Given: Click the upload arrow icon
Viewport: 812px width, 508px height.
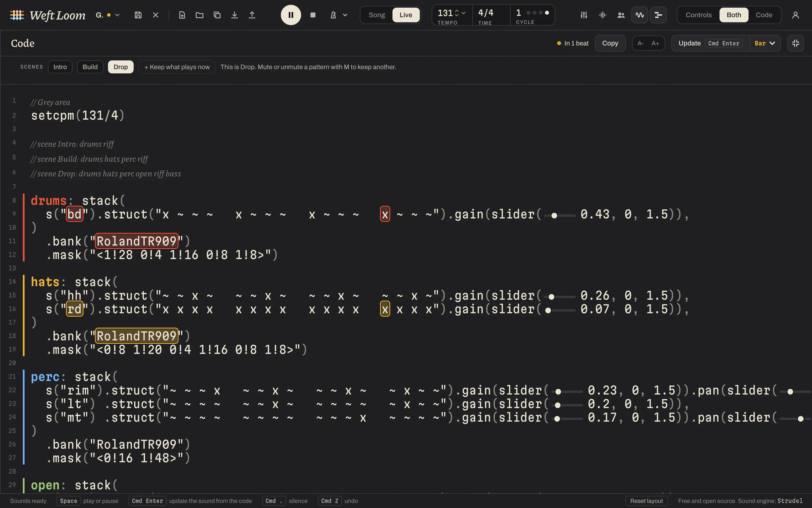Looking at the screenshot, I should coord(252,15).
